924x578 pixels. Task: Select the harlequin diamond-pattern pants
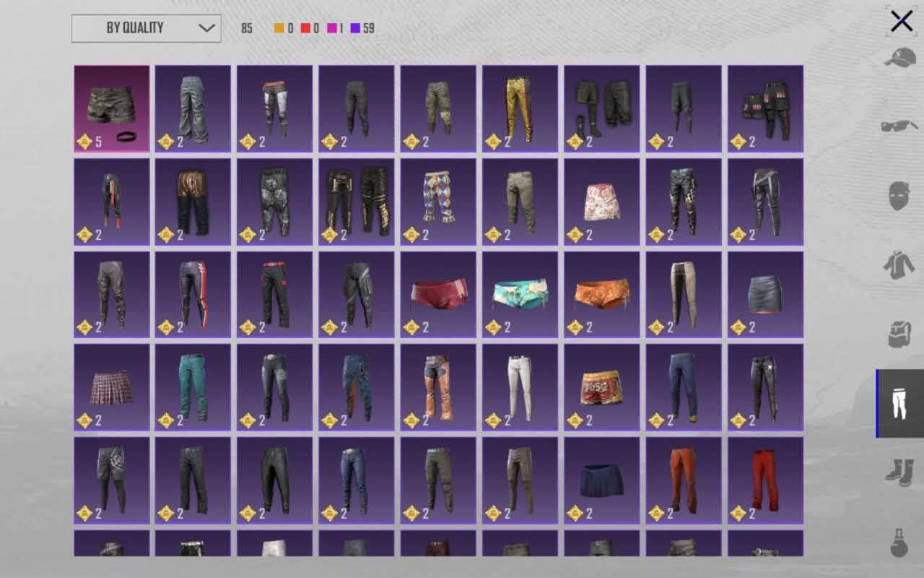click(438, 202)
